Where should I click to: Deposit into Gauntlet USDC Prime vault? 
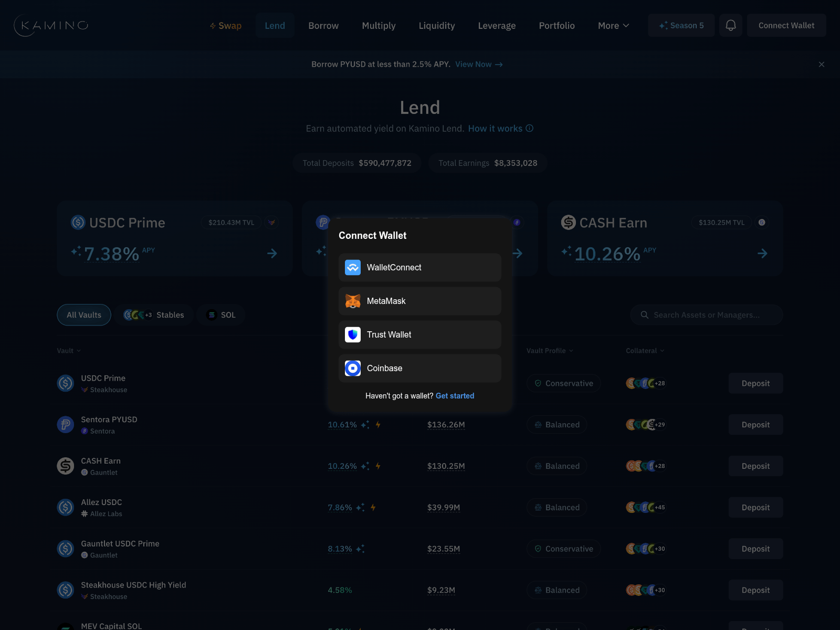(755, 549)
